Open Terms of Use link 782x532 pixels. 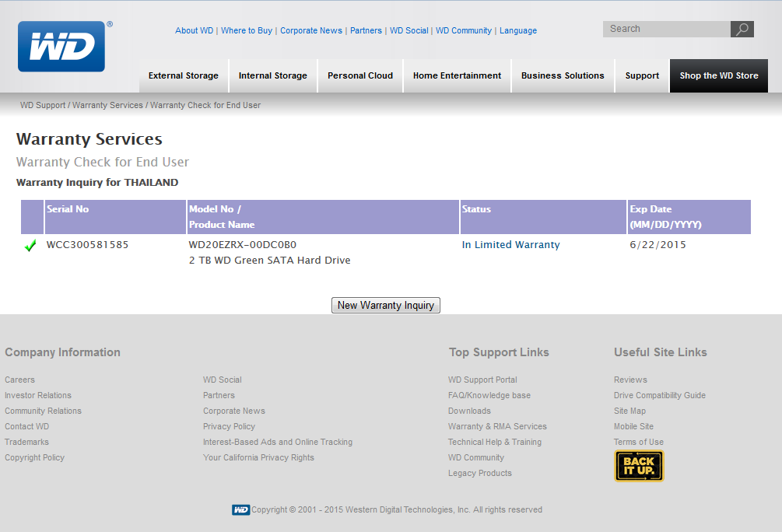pyautogui.click(x=638, y=442)
